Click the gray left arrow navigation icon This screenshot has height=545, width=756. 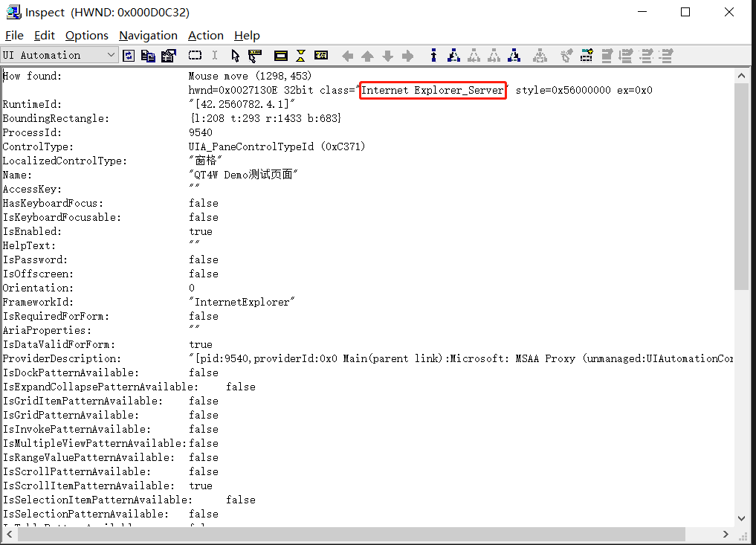pos(347,57)
